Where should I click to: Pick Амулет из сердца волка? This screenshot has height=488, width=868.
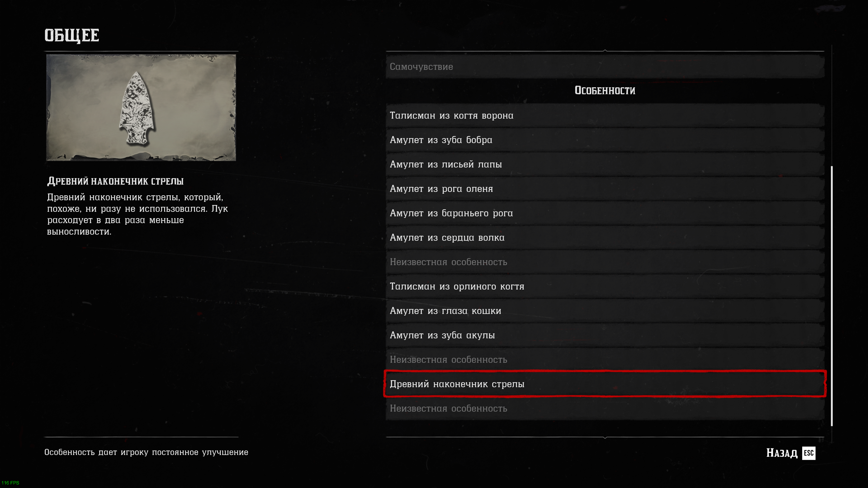pos(605,237)
